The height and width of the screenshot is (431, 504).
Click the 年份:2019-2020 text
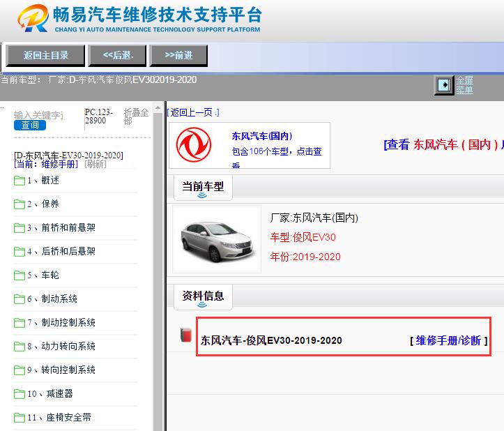305,257
